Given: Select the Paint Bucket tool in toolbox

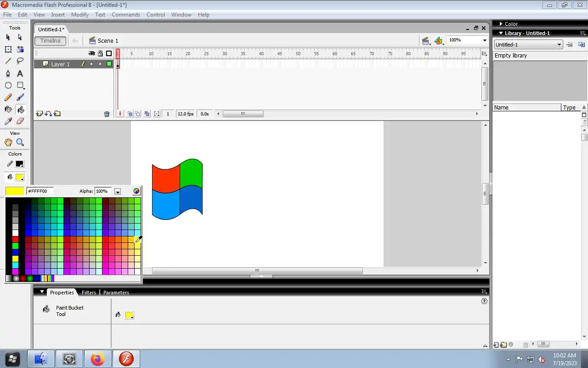Looking at the screenshot, I should (20, 109).
